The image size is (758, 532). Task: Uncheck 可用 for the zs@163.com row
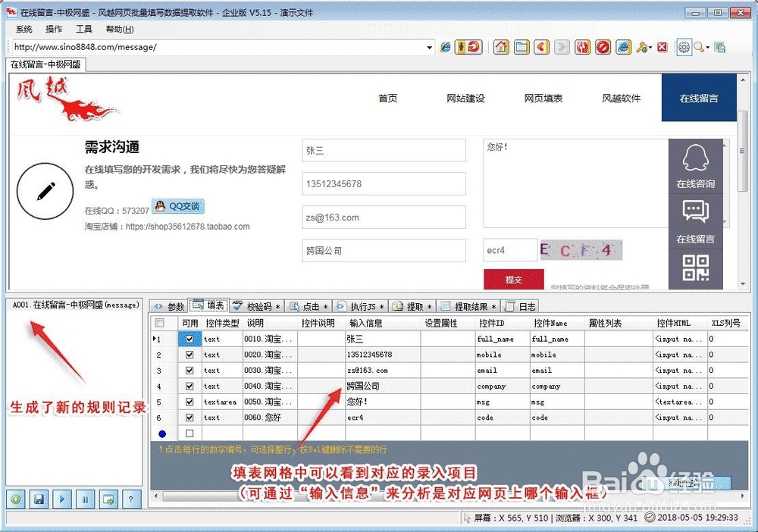click(x=189, y=371)
